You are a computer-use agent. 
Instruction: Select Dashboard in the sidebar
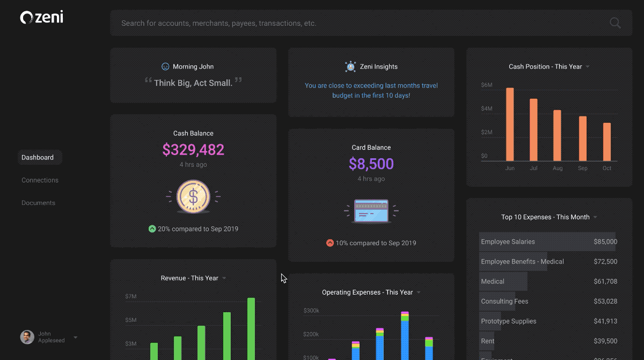[37, 157]
